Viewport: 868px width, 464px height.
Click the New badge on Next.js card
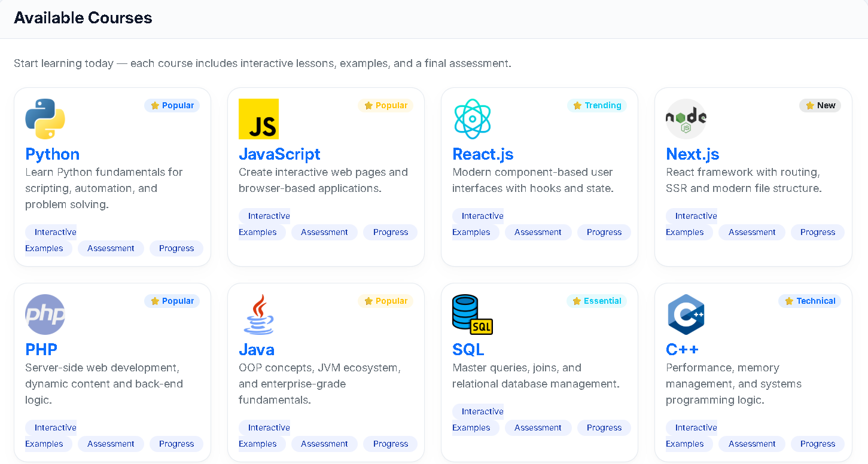tap(820, 105)
